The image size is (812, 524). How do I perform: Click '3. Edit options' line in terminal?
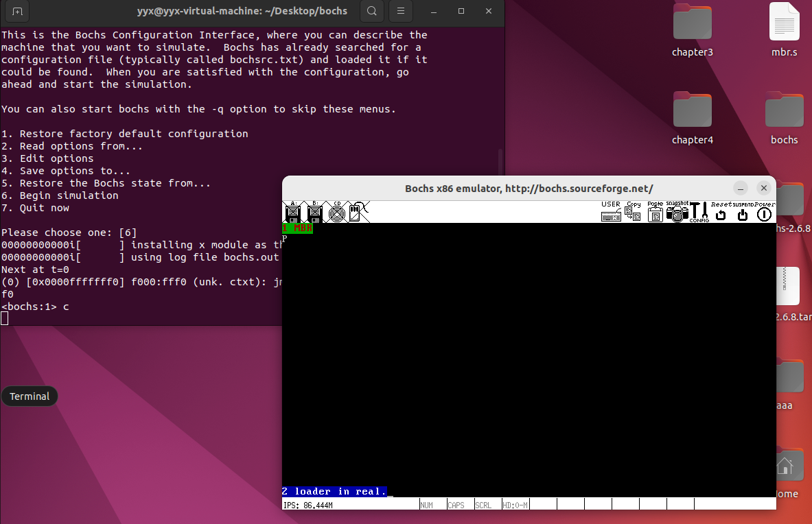47,158
